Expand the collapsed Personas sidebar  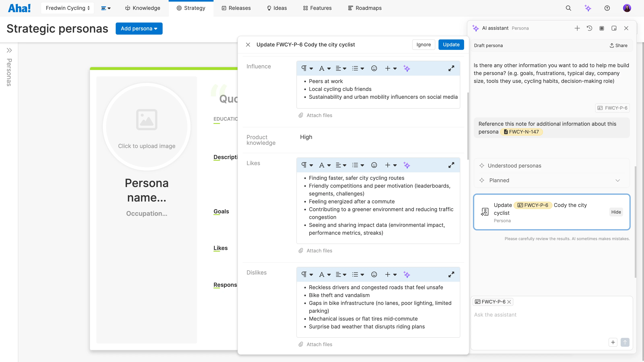click(9, 50)
